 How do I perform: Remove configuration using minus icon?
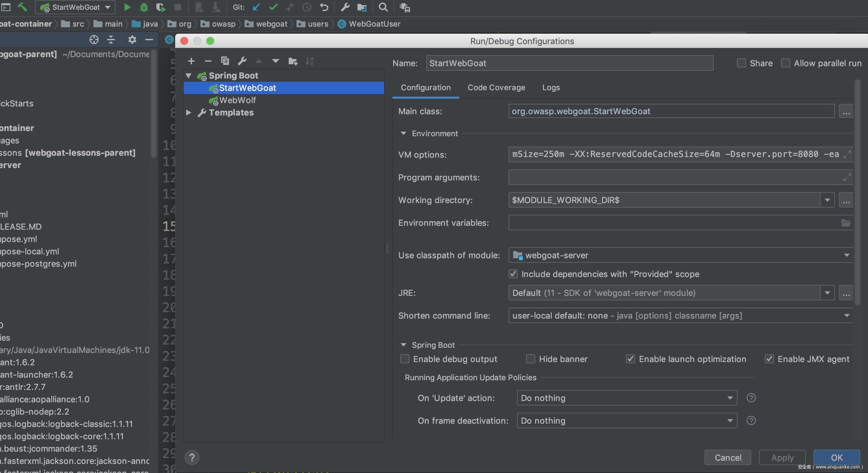click(x=208, y=61)
